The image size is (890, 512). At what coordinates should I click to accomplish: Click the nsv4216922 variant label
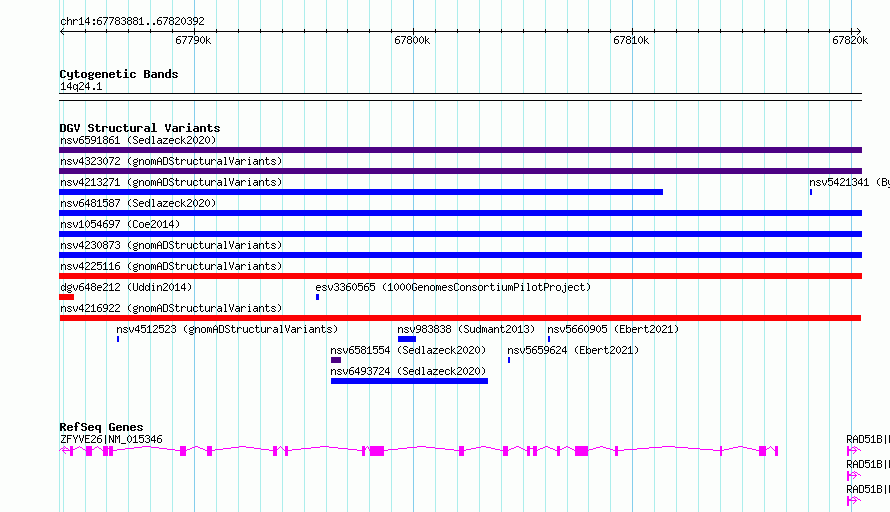(171, 308)
